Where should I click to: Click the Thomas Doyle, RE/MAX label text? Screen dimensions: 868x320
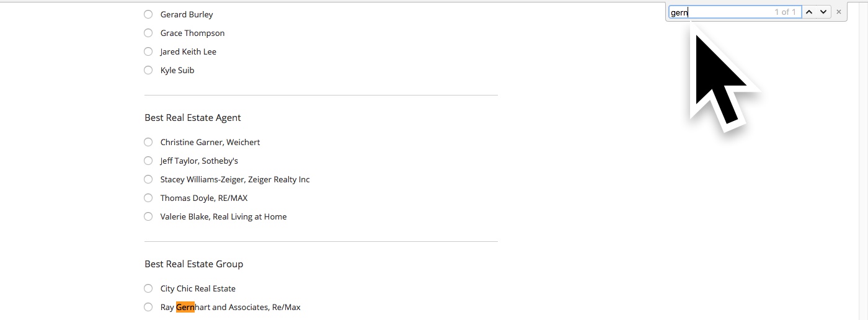point(204,198)
